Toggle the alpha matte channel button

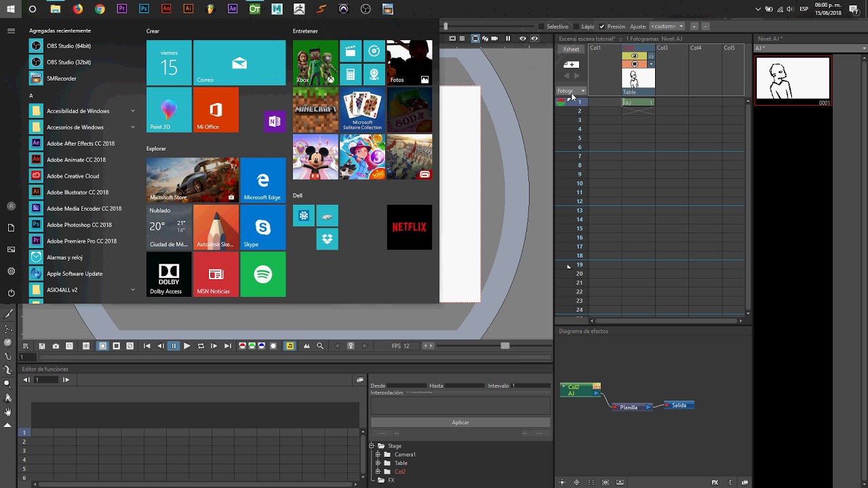coord(273,346)
